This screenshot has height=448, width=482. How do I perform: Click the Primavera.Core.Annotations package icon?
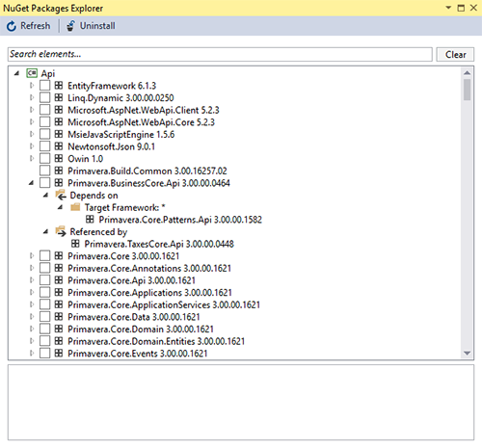(59, 268)
